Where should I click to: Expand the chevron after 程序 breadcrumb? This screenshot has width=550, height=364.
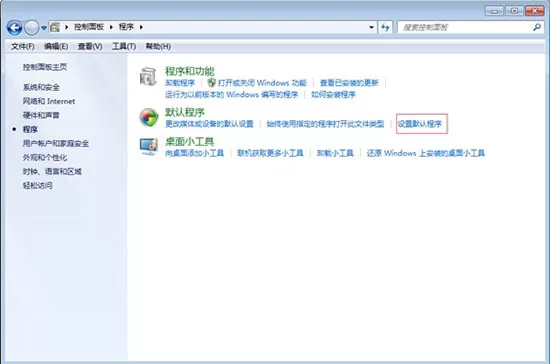[141, 27]
